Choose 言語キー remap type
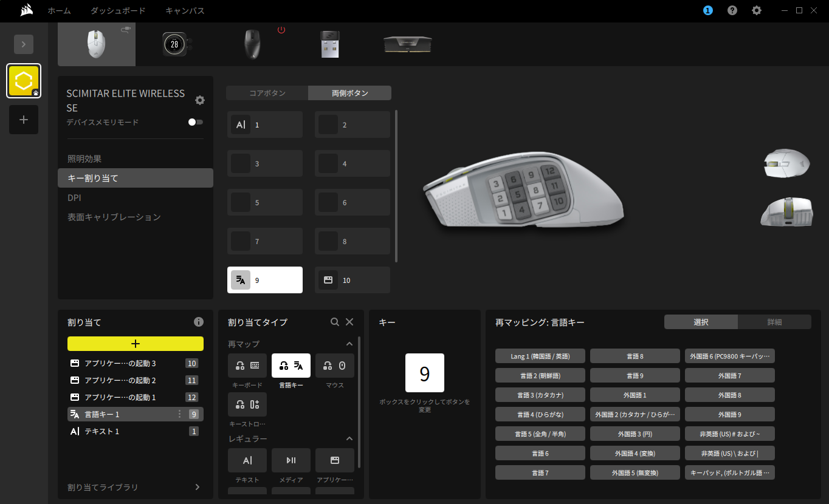Image resolution: width=829 pixels, height=504 pixels. coord(291,366)
